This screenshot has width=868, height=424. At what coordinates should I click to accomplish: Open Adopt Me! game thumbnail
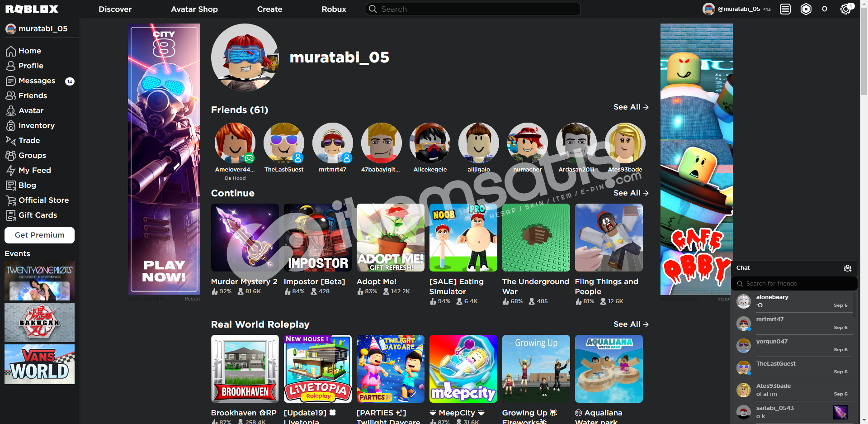[x=391, y=238]
